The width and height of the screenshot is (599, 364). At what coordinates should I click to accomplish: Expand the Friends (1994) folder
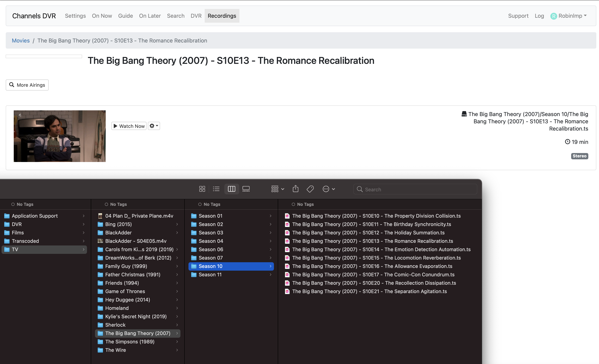(x=122, y=283)
